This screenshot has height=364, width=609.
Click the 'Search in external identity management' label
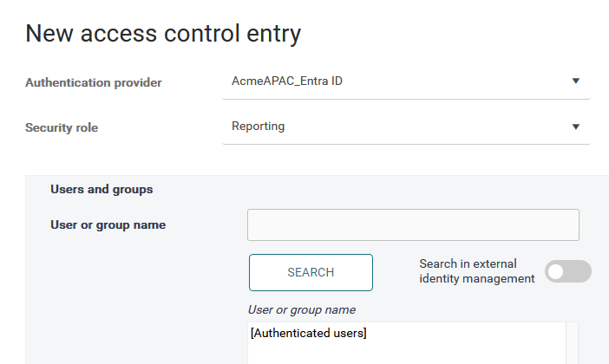pyautogui.click(x=476, y=271)
